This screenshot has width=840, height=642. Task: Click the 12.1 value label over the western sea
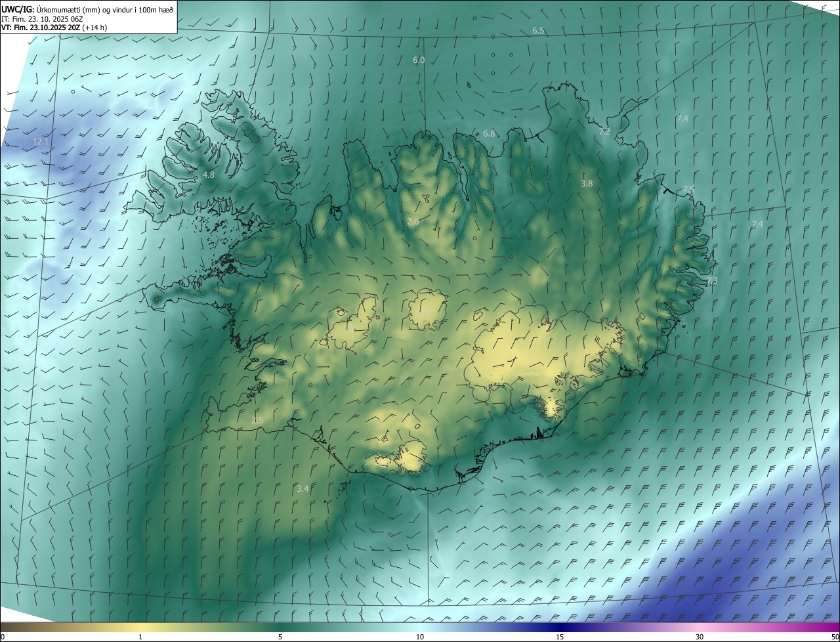[x=41, y=141]
